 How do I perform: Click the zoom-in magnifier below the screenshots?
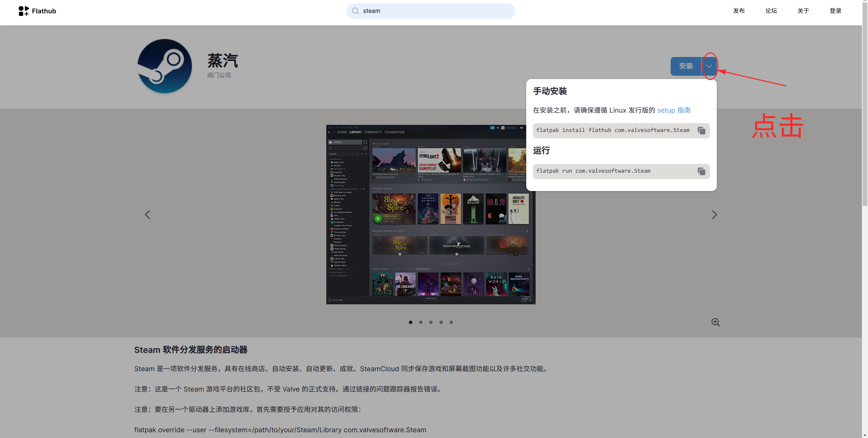[715, 322]
